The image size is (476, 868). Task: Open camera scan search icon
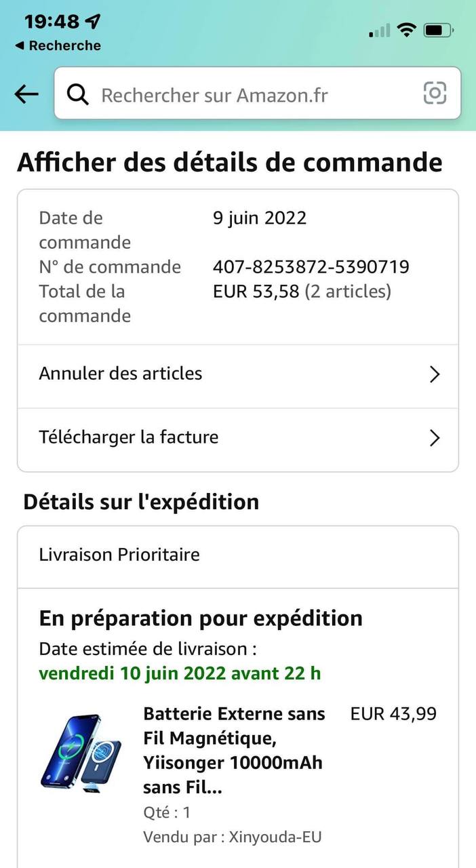(435, 94)
